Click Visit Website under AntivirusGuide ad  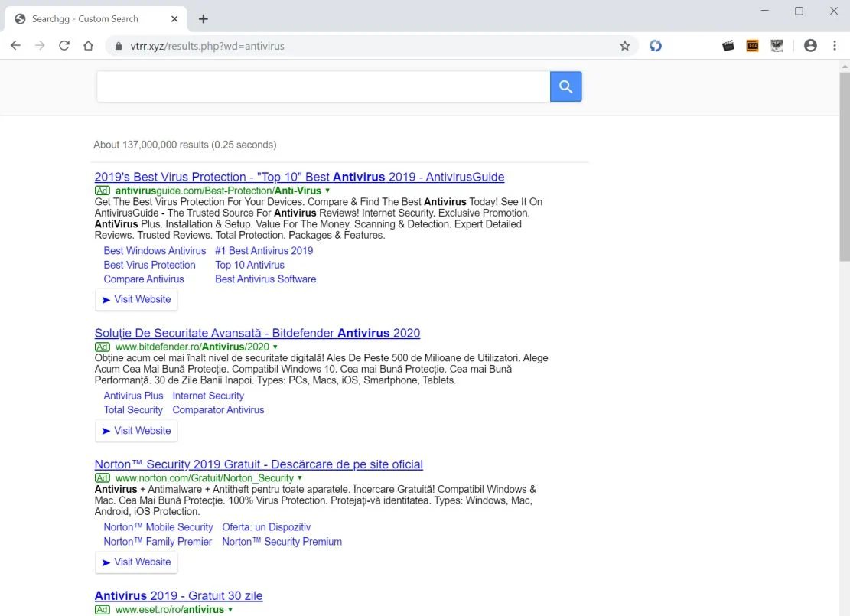pos(136,299)
